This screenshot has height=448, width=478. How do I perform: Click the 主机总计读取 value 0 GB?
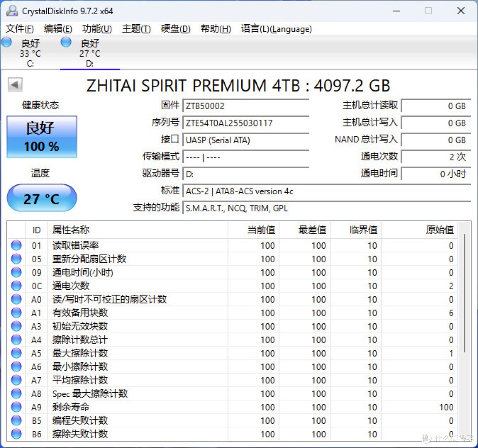[436, 106]
